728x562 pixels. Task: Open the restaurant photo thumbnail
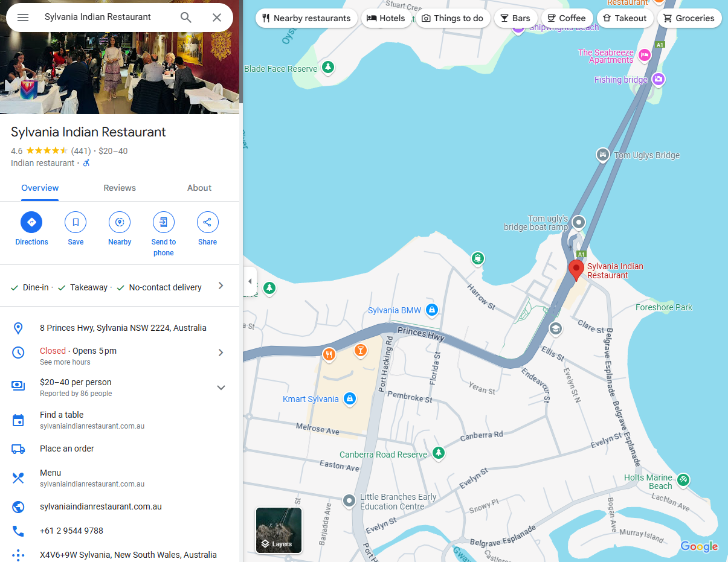[120, 73]
